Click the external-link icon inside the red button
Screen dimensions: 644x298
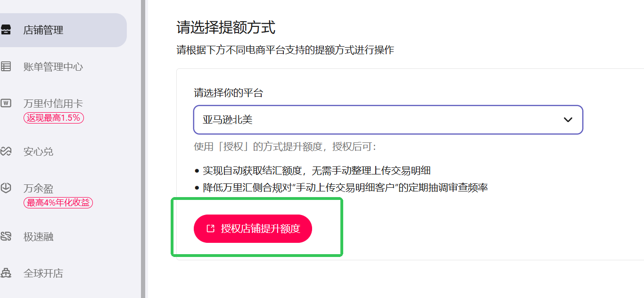pyautogui.click(x=211, y=229)
